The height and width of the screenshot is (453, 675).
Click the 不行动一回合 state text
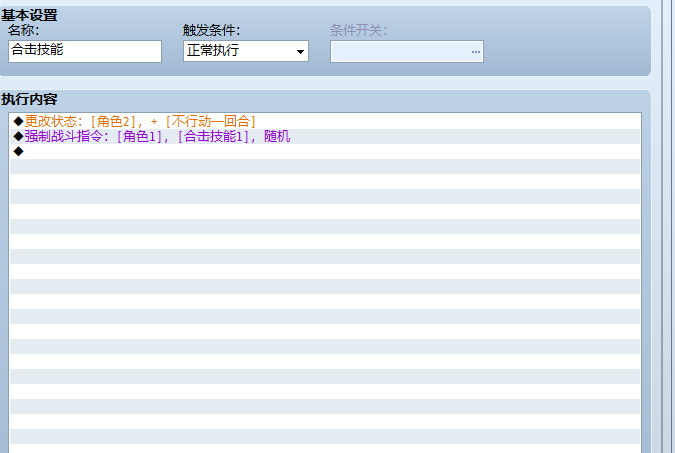pyautogui.click(x=211, y=121)
